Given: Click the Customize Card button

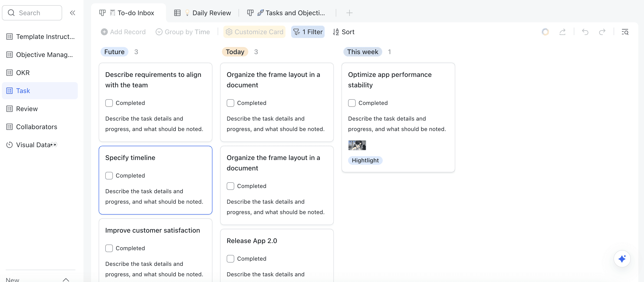Looking at the screenshot, I should pos(254,32).
